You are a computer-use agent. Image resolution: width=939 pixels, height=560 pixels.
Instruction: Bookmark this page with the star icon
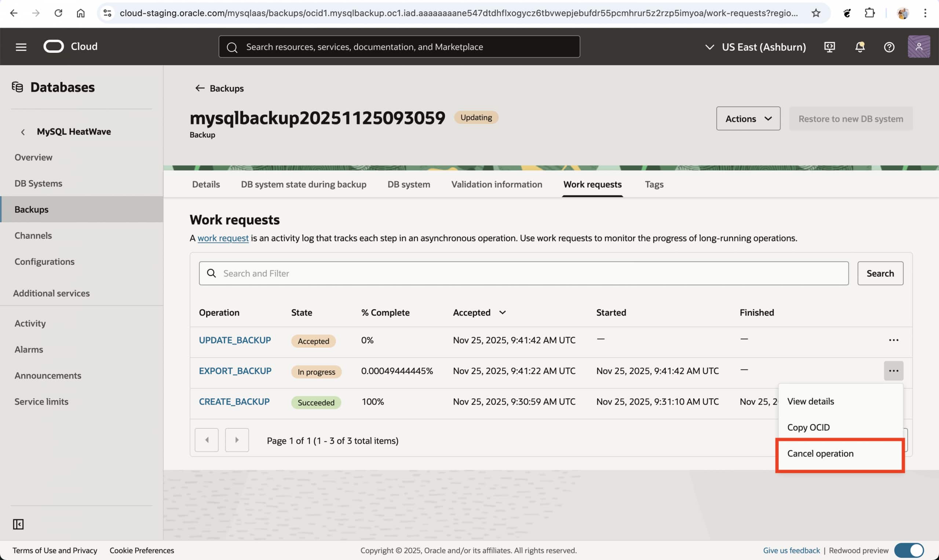click(816, 13)
